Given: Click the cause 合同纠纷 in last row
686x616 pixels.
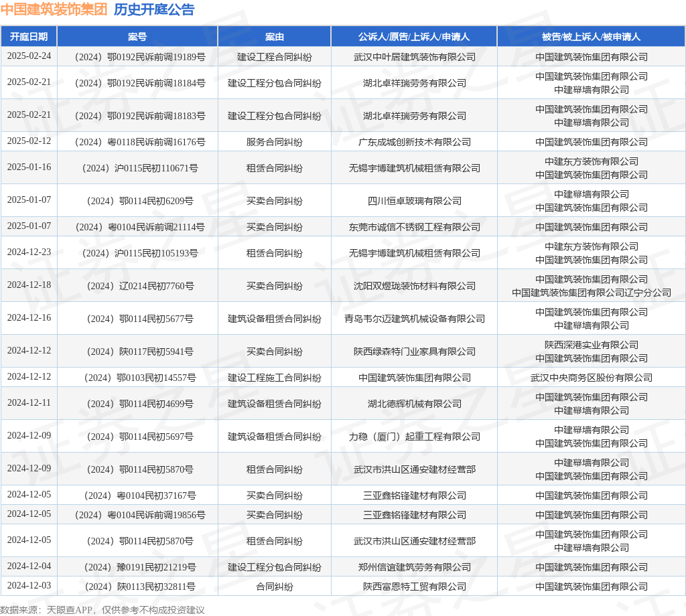Looking at the screenshot, I should tap(274, 587).
